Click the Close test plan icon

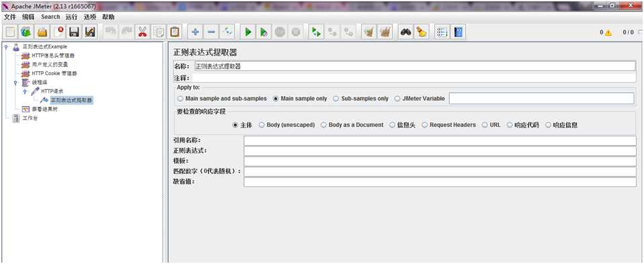click(58, 32)
